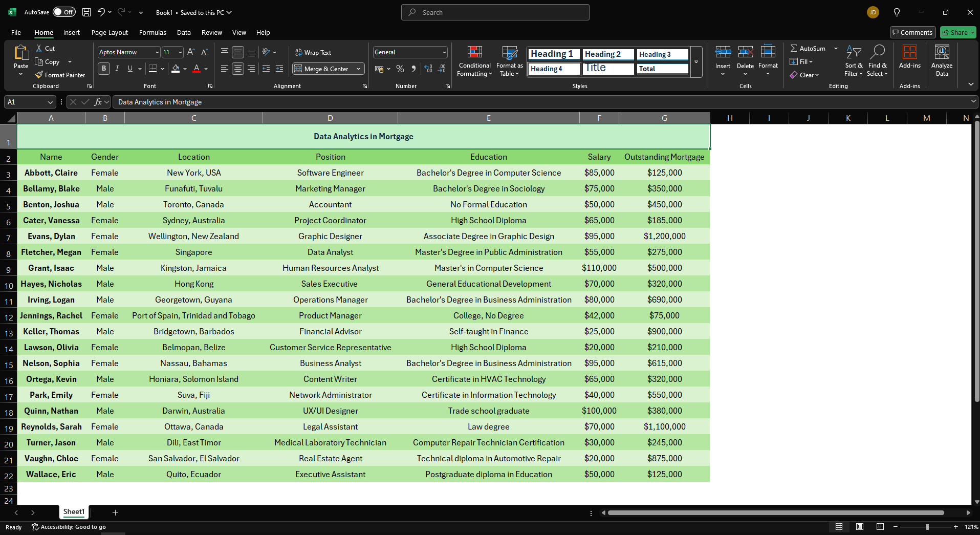Image resolution: width=980 pixels, height=535 pixels.
Task: Toggle Center horizontal alignment
Action: pos(238,69)
